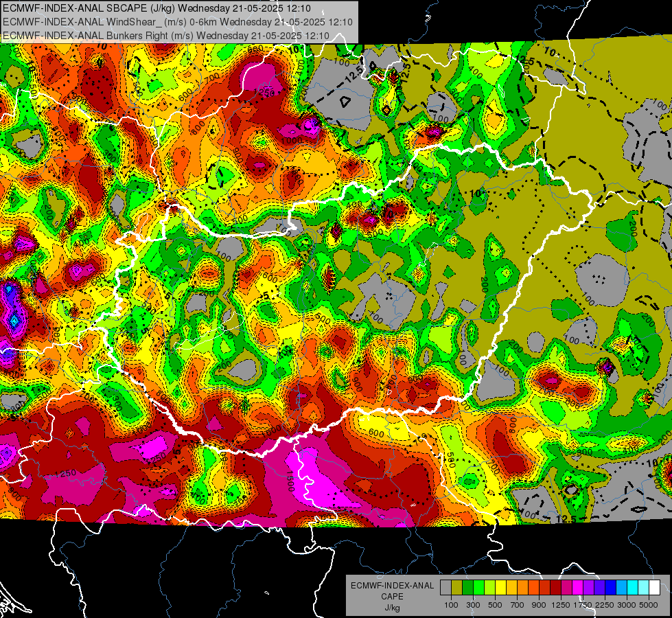This screenshot has height=618, width=672.
Task: Click the brick red 900-1000 legend swatch
Action: (x=545, y=587)
